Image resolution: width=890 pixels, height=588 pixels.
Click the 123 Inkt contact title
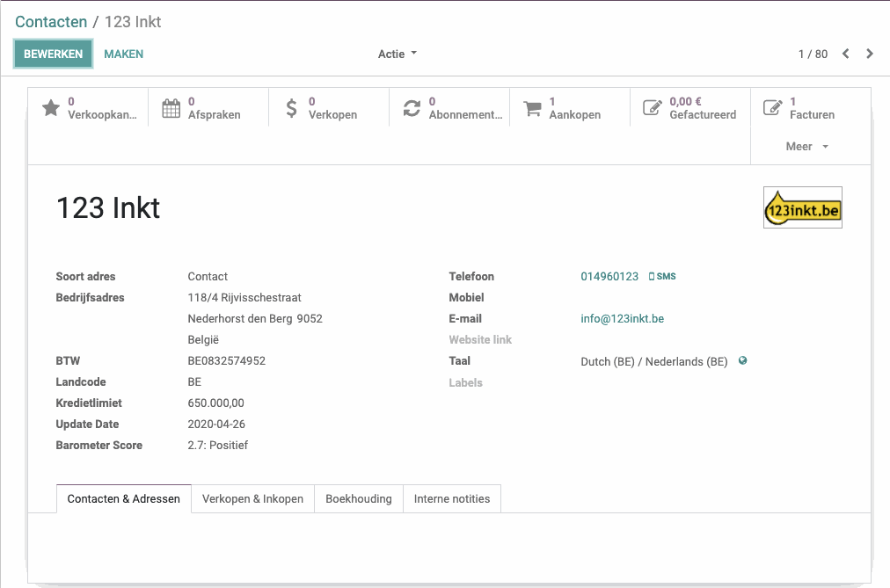coord(108,207)
